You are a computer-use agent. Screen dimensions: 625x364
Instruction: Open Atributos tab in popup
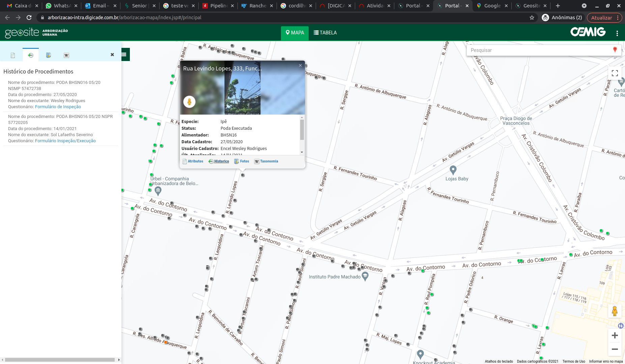(x=193, y=161)
